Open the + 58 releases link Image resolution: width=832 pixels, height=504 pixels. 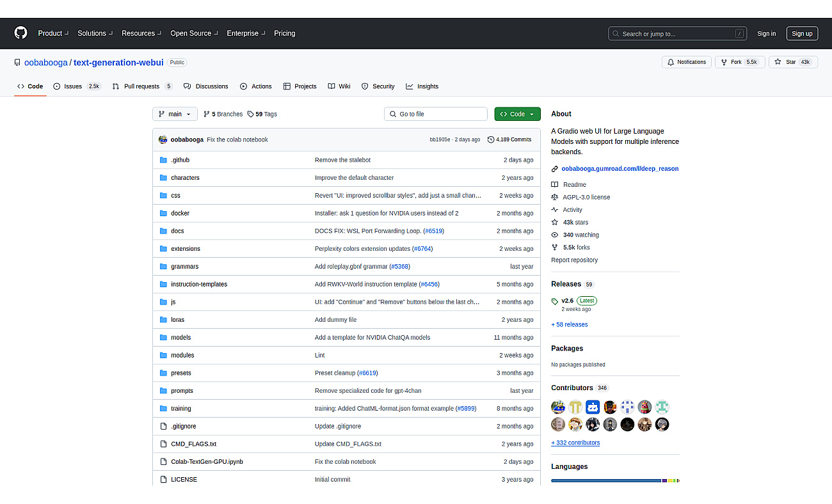pyautogui.click(x=570, y=325)
